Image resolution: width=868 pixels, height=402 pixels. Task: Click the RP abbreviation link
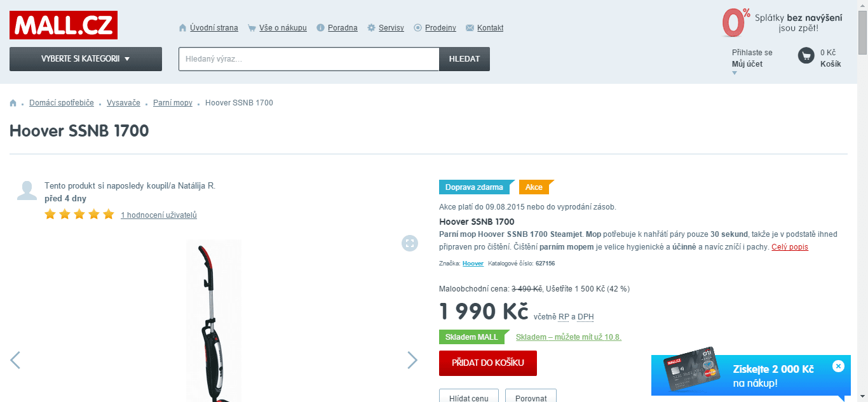(564, 317)
